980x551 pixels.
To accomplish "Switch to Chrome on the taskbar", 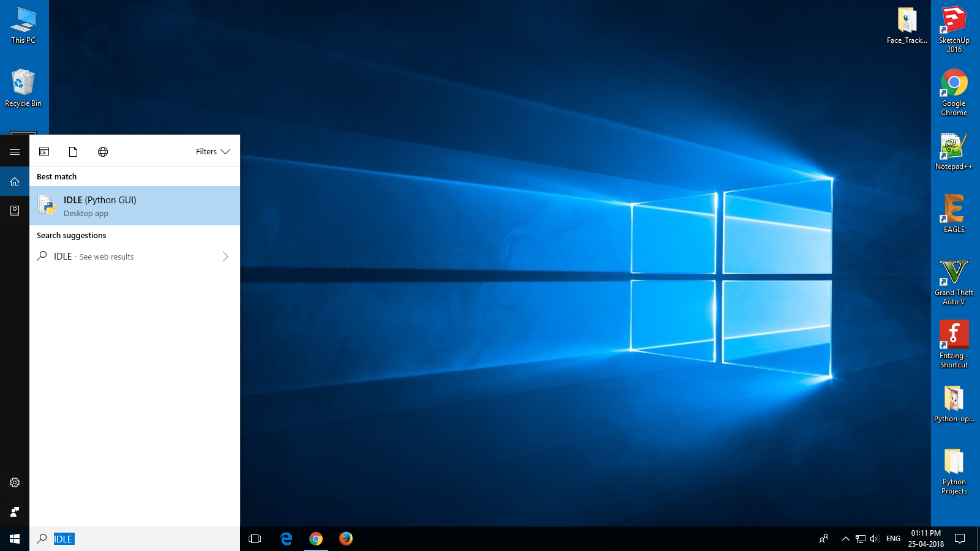I will point(316,539).
